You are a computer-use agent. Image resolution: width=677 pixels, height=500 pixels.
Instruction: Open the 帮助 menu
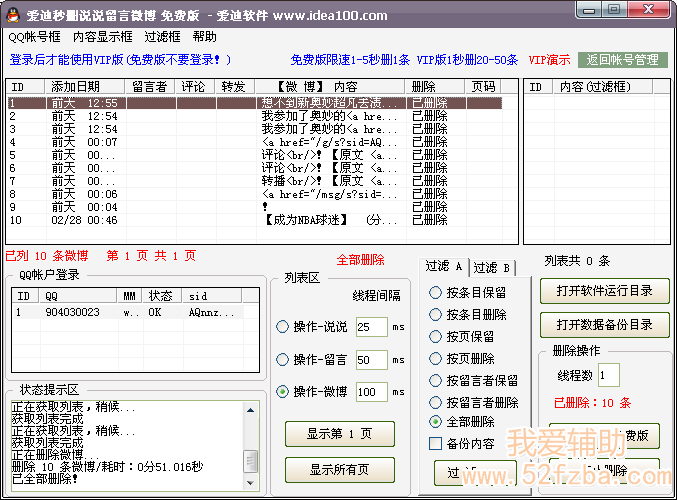click(205, 37)
